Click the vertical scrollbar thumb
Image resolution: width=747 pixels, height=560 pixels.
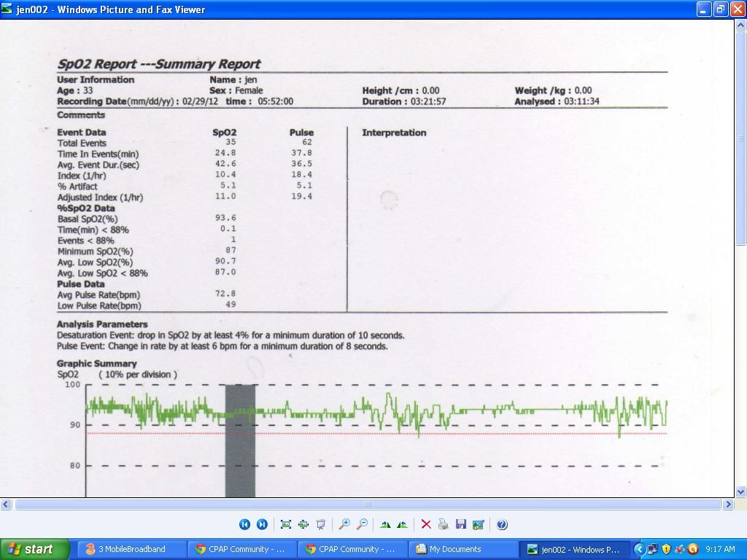pyautogui.click(x=741, y=138)
